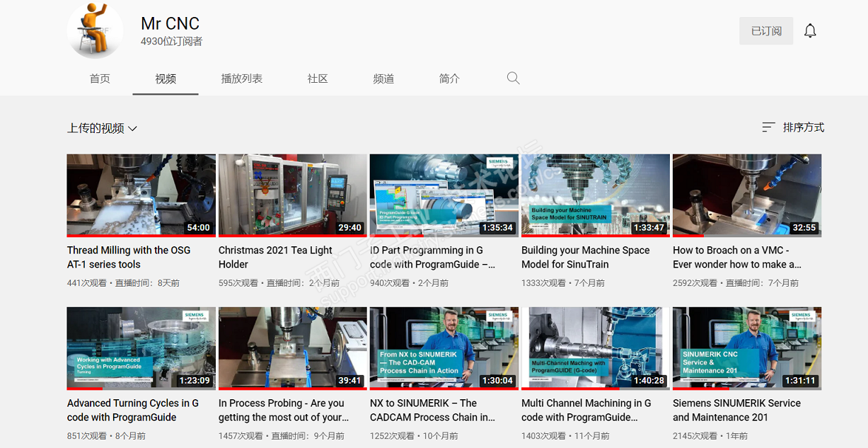The width and height of the screenshot is (868, 448).
Task: Click the notification bell icon
Action: (x=810, y=31)
